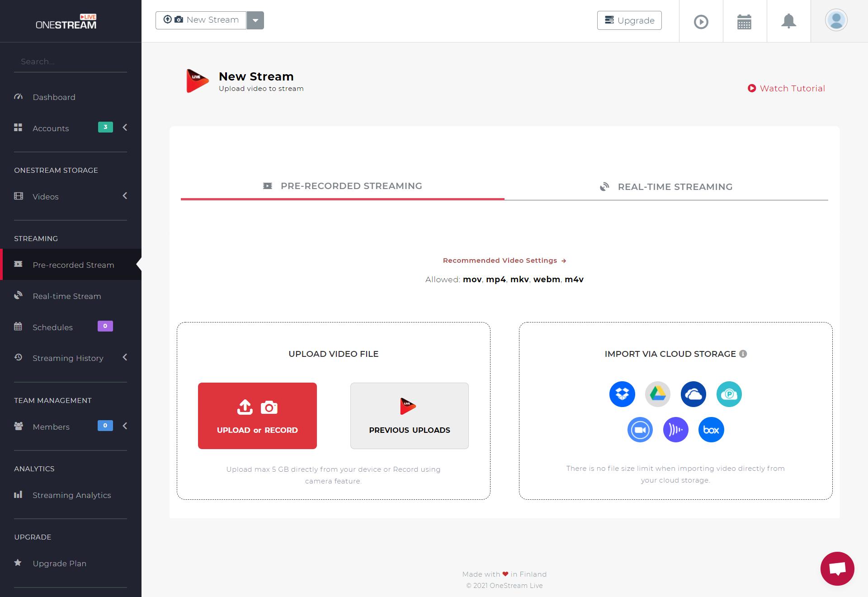Click the Dropbox cloud import icon
The image size is (868, 597).
tap(622, 394)
